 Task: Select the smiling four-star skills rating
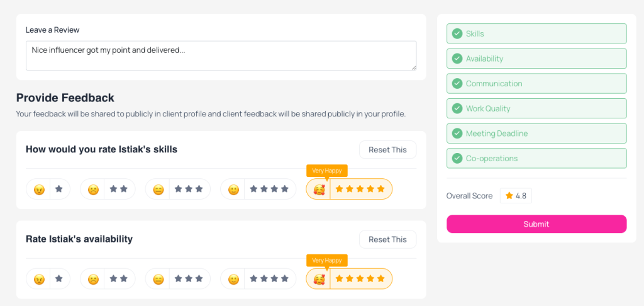pyautogui.click(x=258, y=189)
